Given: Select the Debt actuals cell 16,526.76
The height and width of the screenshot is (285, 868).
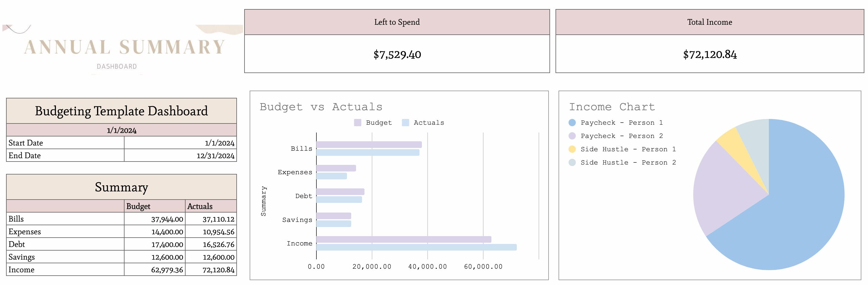Looking at the screenshot, I should [x=211, y=244].
